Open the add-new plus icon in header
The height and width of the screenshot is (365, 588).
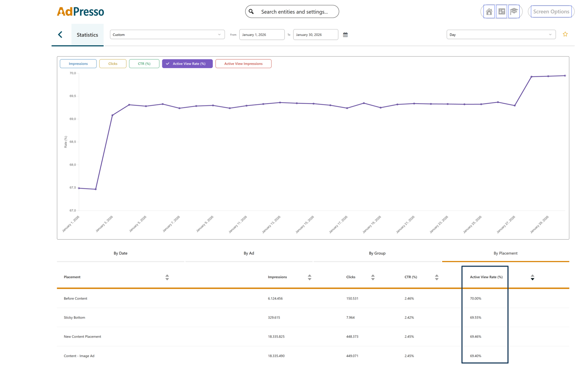coord(501,11)
